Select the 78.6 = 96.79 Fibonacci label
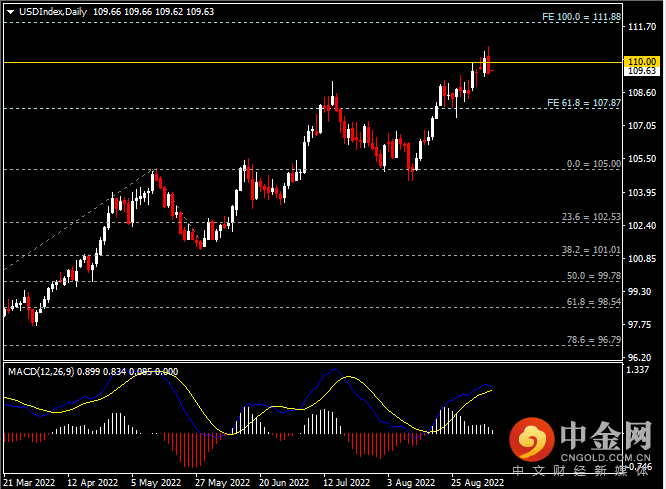Screen dimensions: 666x489 (x=593, y=340)
